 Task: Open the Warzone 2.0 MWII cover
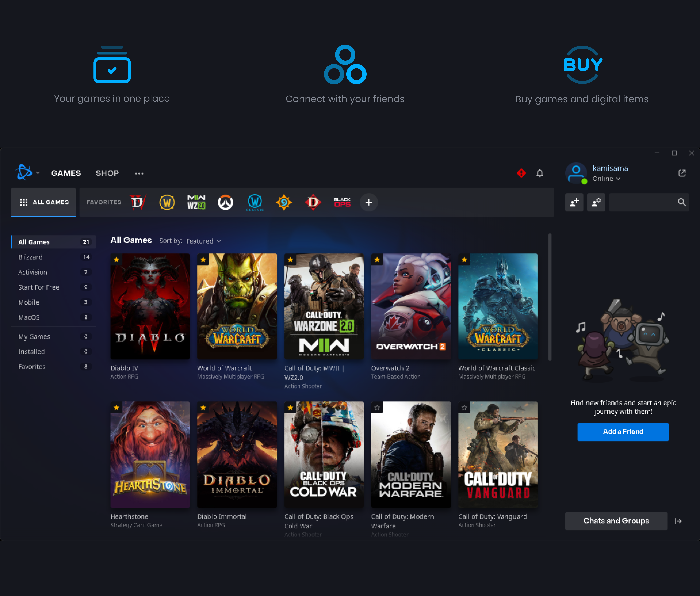324,306
